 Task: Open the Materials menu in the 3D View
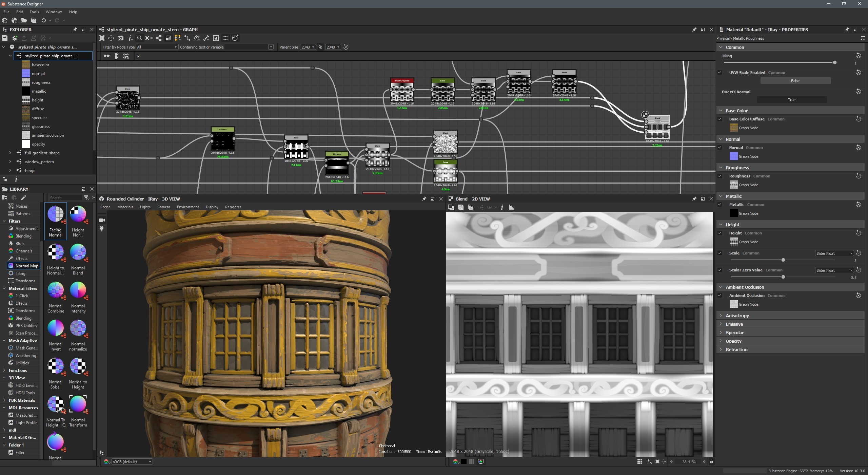(x=125, y=207)
